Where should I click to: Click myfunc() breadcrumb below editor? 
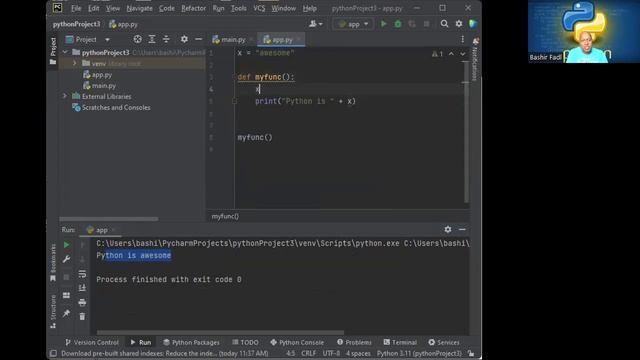[225, 217]
